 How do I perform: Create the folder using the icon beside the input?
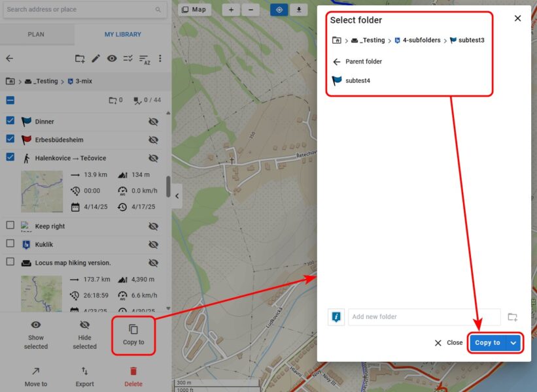tap(512, 317)
